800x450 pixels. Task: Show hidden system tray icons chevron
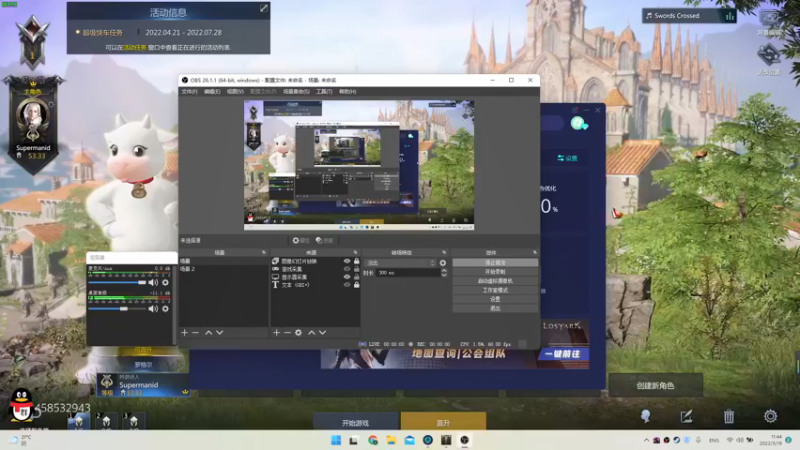pos(646,440)
